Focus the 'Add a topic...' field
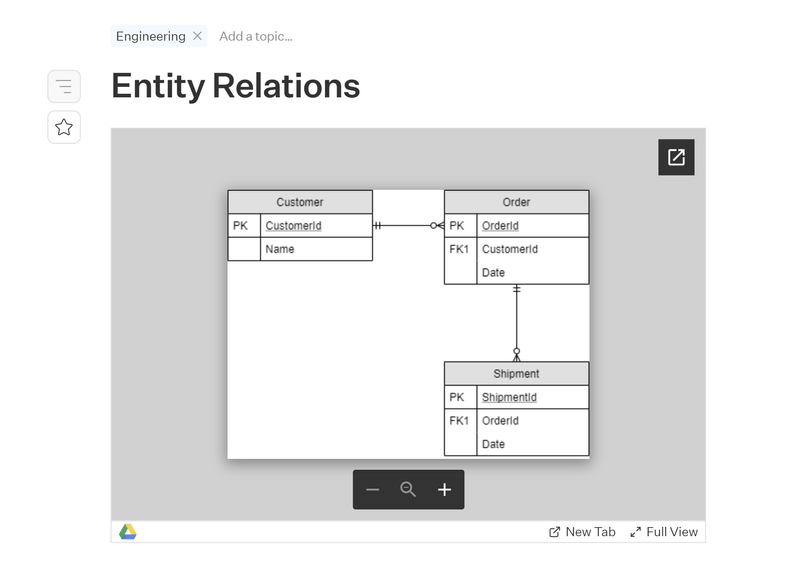Screen dimensions: 800x579 pos(256,36)
